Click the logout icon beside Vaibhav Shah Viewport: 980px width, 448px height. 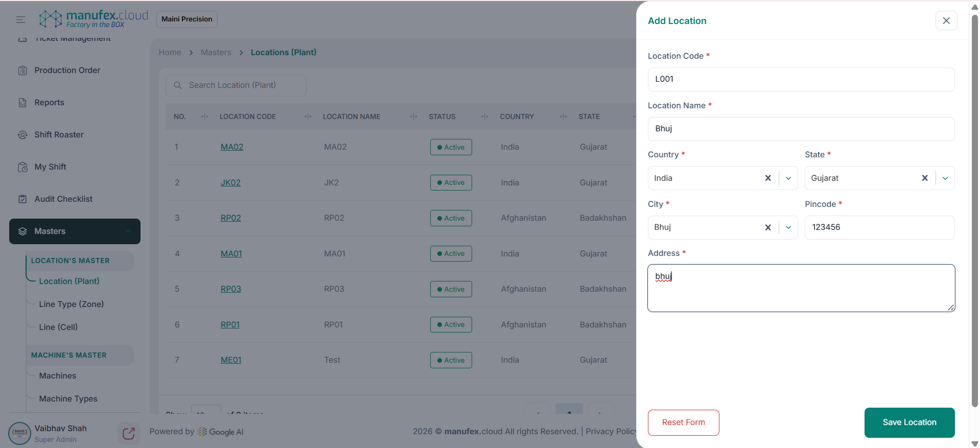128,434
